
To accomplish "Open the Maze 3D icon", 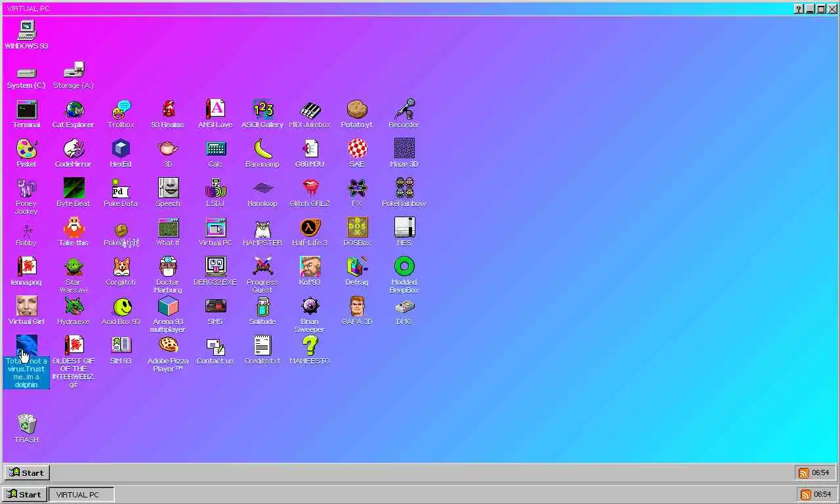I will 404,148.
